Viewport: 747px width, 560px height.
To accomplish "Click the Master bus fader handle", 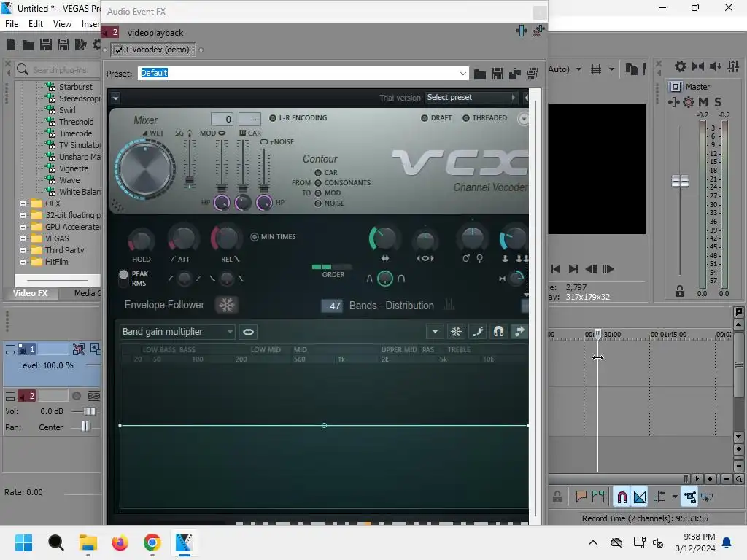I will coord(680,181).
